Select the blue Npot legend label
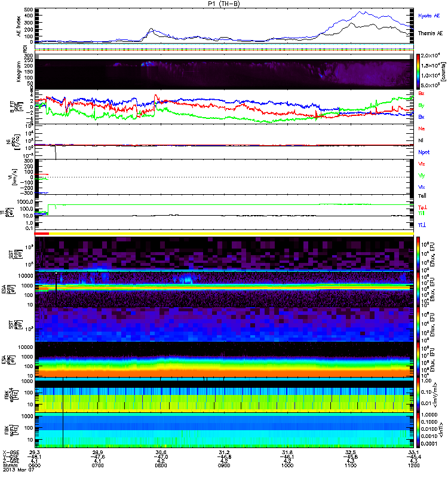This screenshot has height=478, width=448. point(424,152)
